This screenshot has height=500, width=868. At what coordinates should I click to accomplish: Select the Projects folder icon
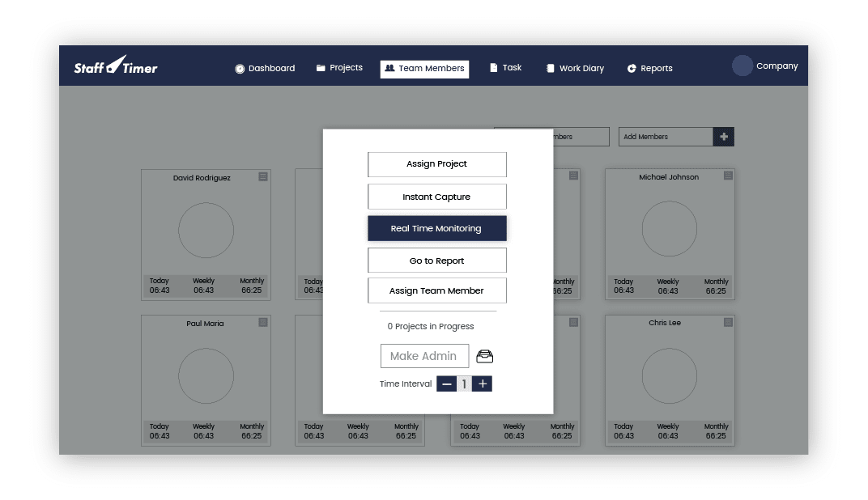[319, 67]
